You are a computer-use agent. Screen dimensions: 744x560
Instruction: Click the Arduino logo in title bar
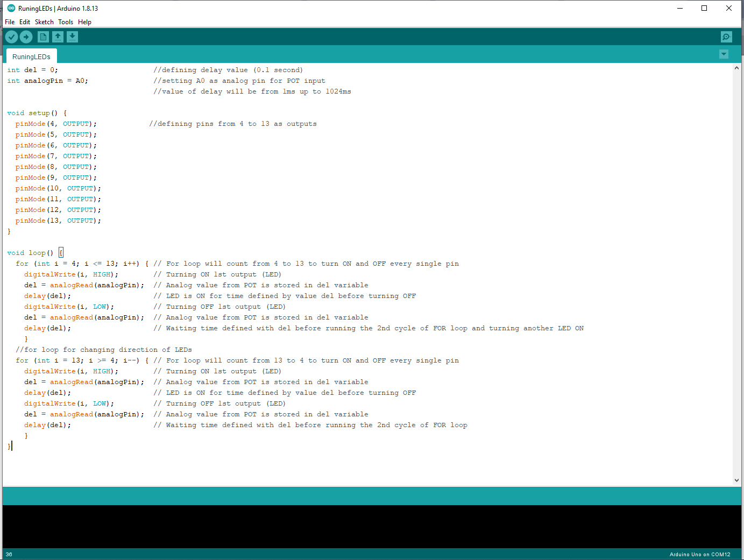(11, 8)
